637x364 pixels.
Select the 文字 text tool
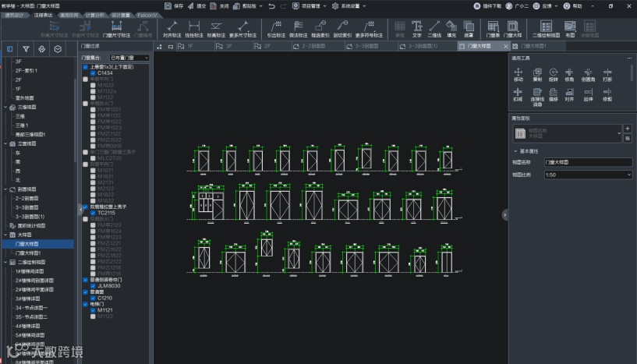click(x=417, y=30)
